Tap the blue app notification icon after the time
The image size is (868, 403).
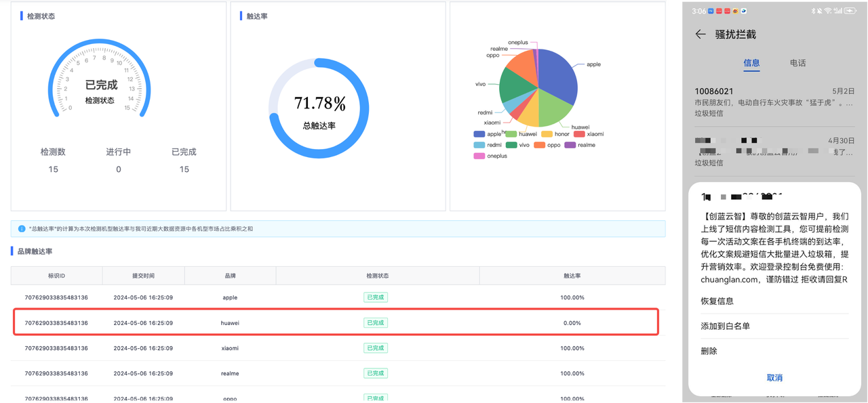pos(712,11)
